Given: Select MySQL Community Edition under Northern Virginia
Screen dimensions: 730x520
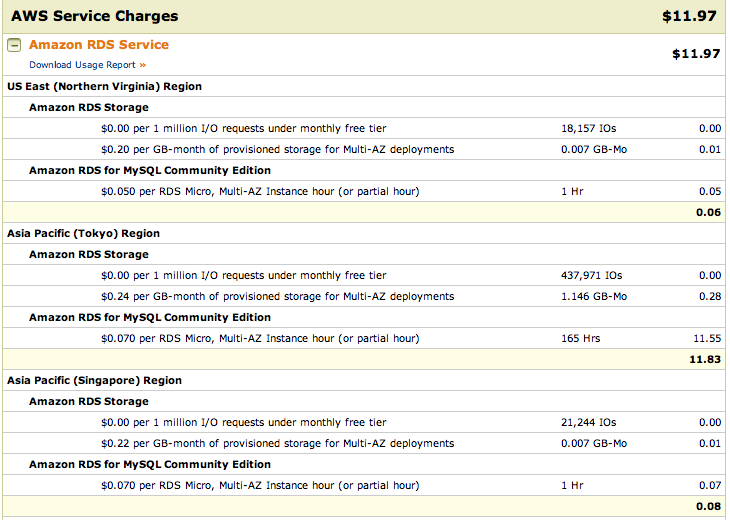Looking at the screenshot, I should 149,170.
